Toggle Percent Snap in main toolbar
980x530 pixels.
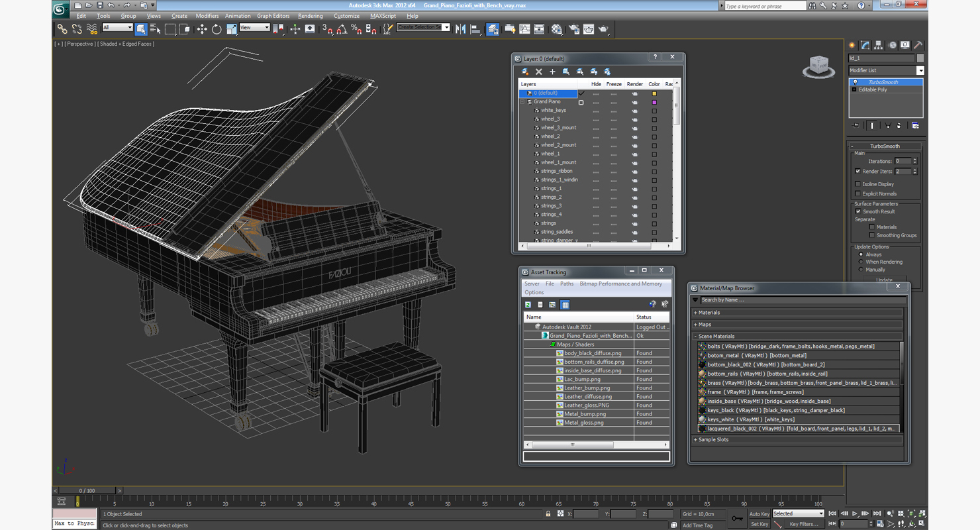(x=356, y=28)
